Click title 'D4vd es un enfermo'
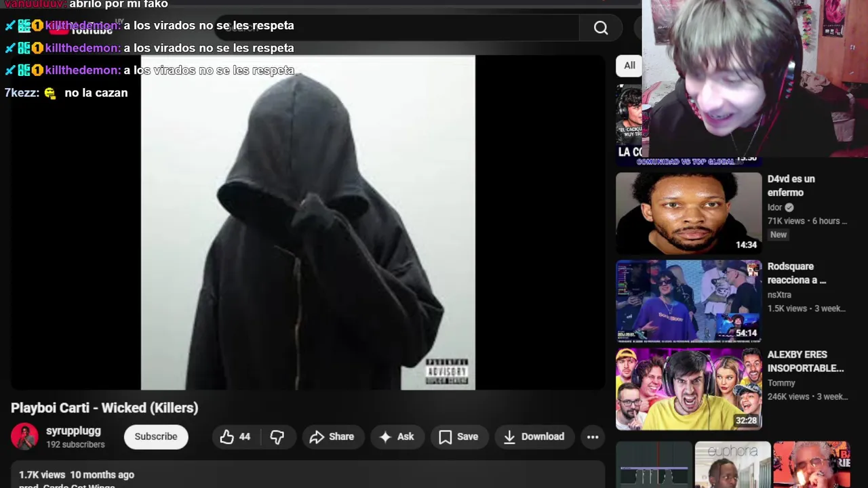This screenshot has width=868, height=488. (791, 186)
